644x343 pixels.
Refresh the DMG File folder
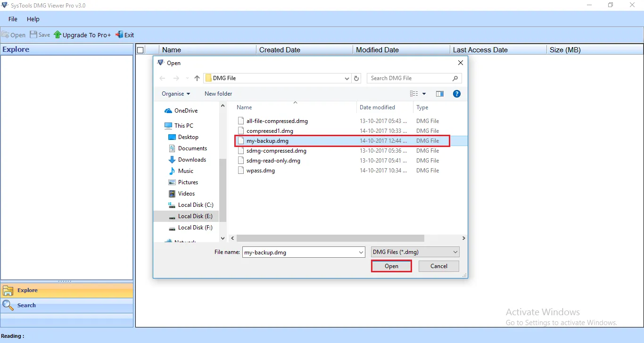tap(357, 79)
